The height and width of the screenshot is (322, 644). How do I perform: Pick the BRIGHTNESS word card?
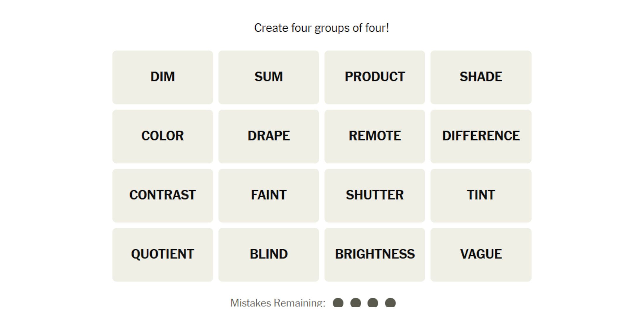coord(374,255)
